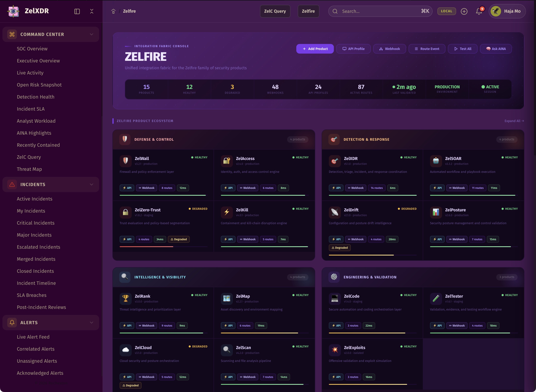
Task: Focus the Search input field
Action: (x=380, y=11)
